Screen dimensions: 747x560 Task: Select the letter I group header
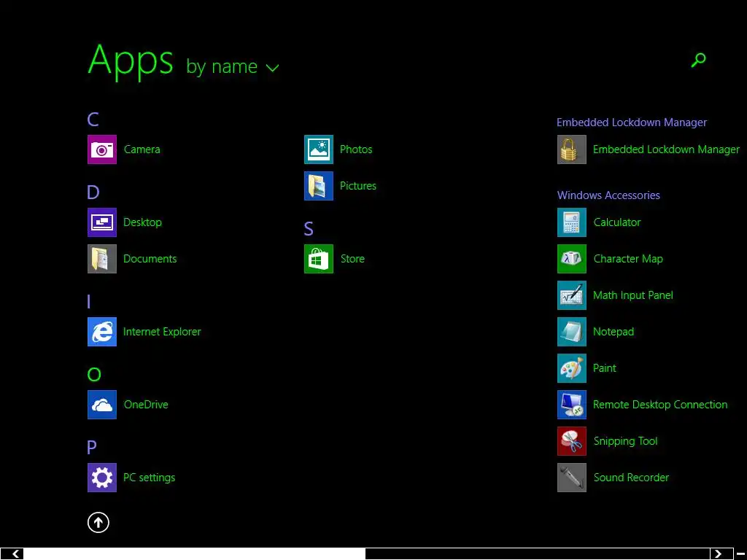coord(88,301)
